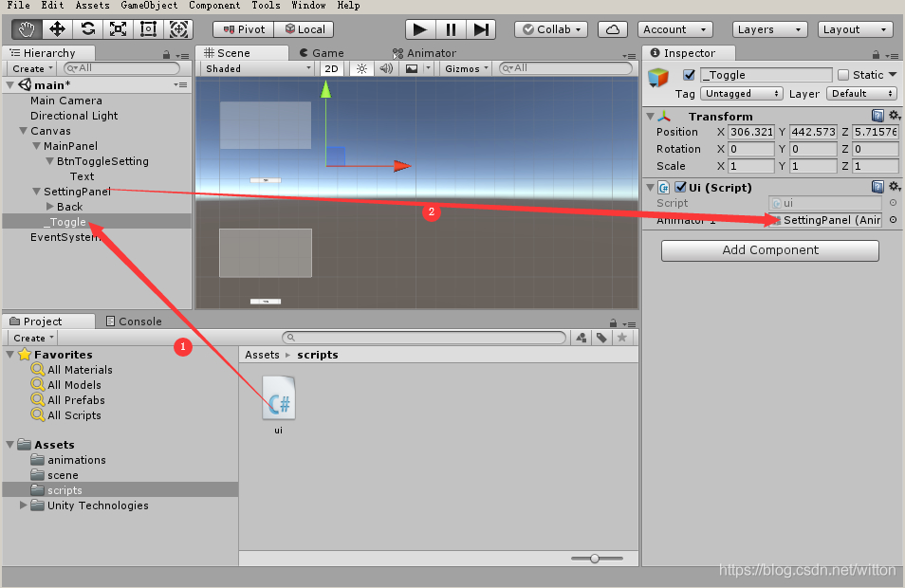The image size is (905, 588).
Task: Toggle _Toggle object active checkbox
Action: (x=689, y=74)
